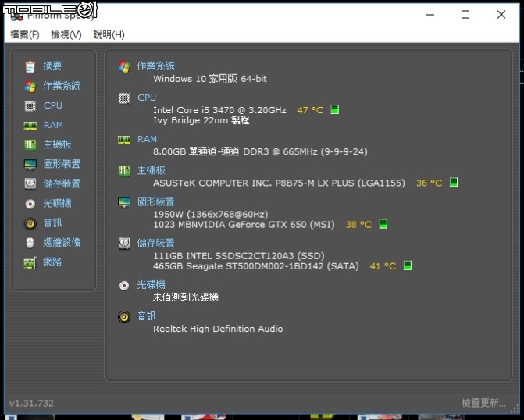The width and height of the screenshot is (524, 420).
Task: Click the Windows flag icon in summary panel
Action: [124, 66]
